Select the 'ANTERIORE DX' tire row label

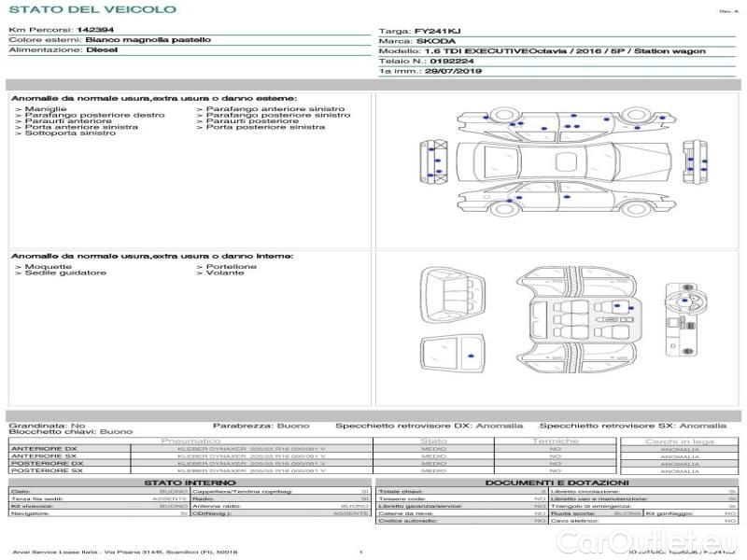(44, 449)
